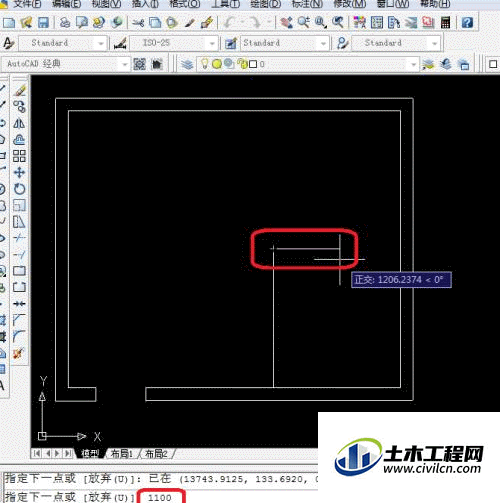Toggle layer 0 lock padlock icon
This screenshot has height=503, width=500.
point(243,63)
